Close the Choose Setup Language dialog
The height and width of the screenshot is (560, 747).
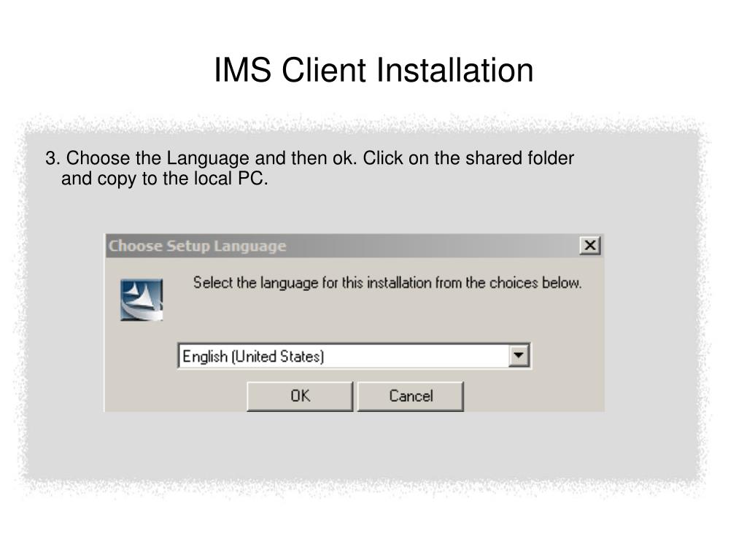tap(589, 245)
